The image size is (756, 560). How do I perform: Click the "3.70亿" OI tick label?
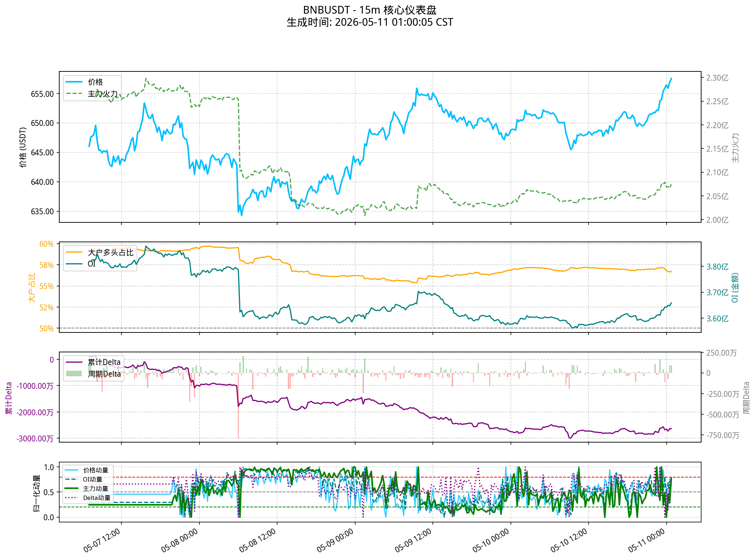click(x=717, y=293)
